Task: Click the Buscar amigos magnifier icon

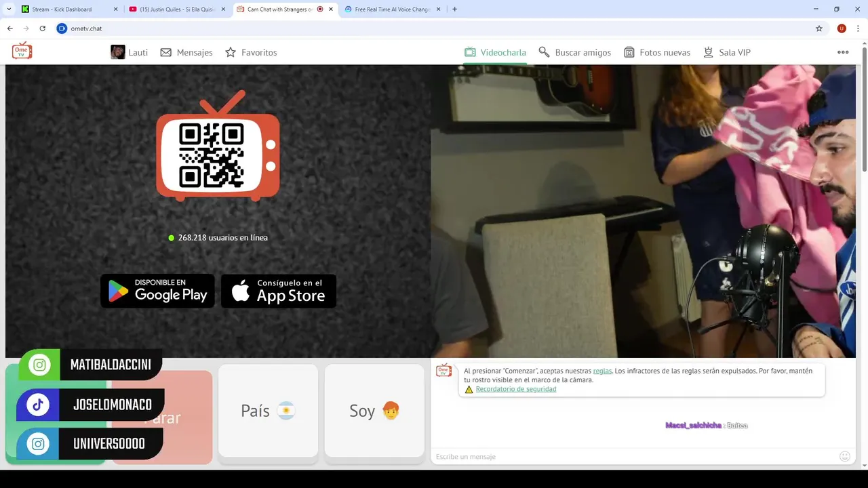Action: (544, 52)
